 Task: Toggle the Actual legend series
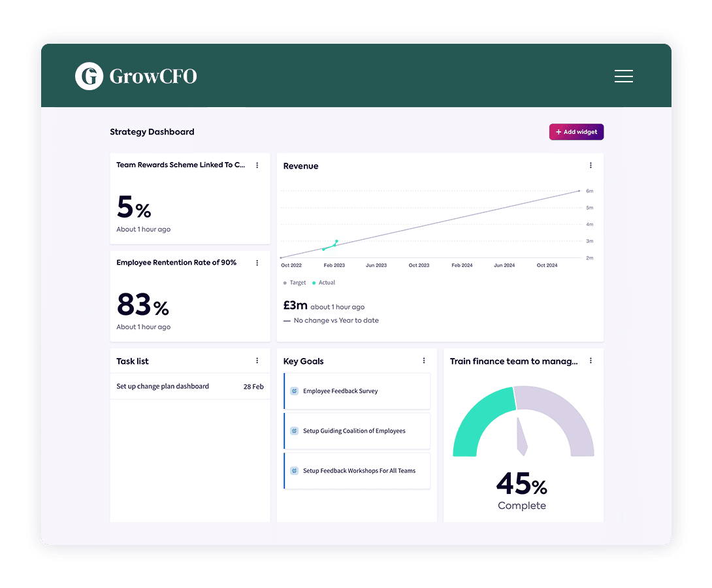pyautogui.click(x=323, y=282)
